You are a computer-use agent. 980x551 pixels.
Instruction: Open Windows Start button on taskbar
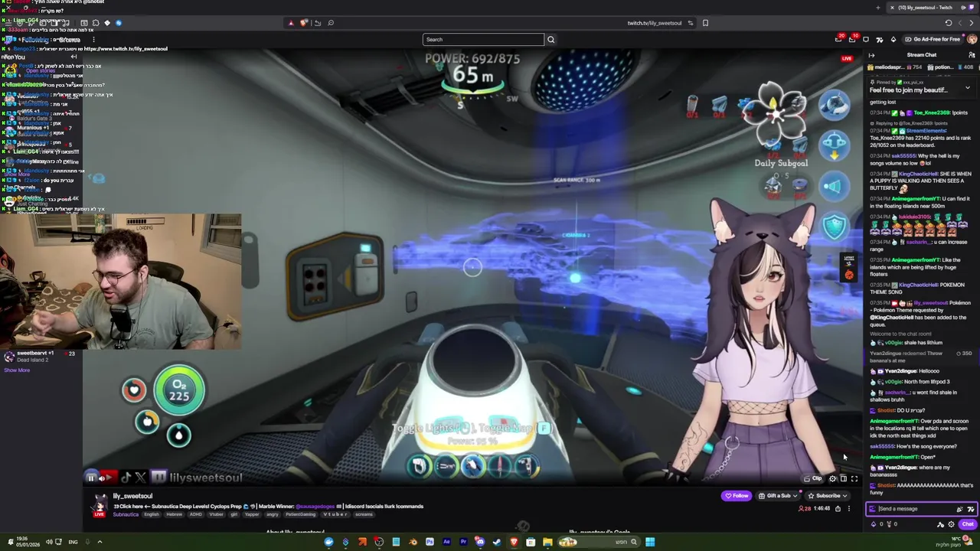tap(650, 543)
